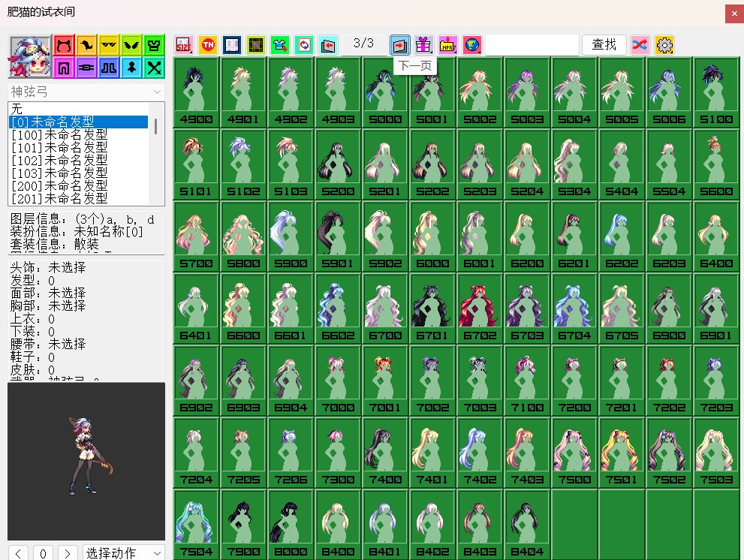Click the 查找 search button

604,45
